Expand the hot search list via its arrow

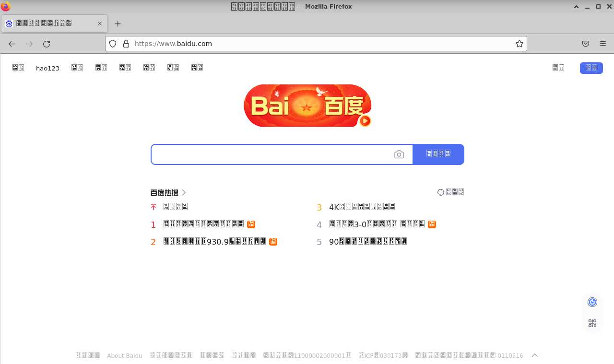185,192
